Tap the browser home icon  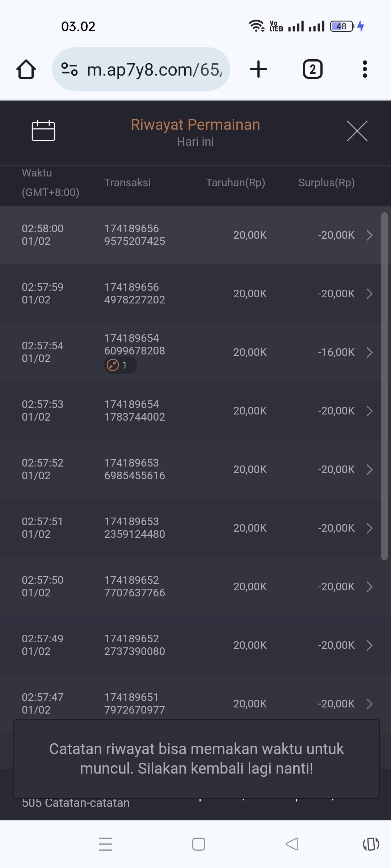point(26,69)
